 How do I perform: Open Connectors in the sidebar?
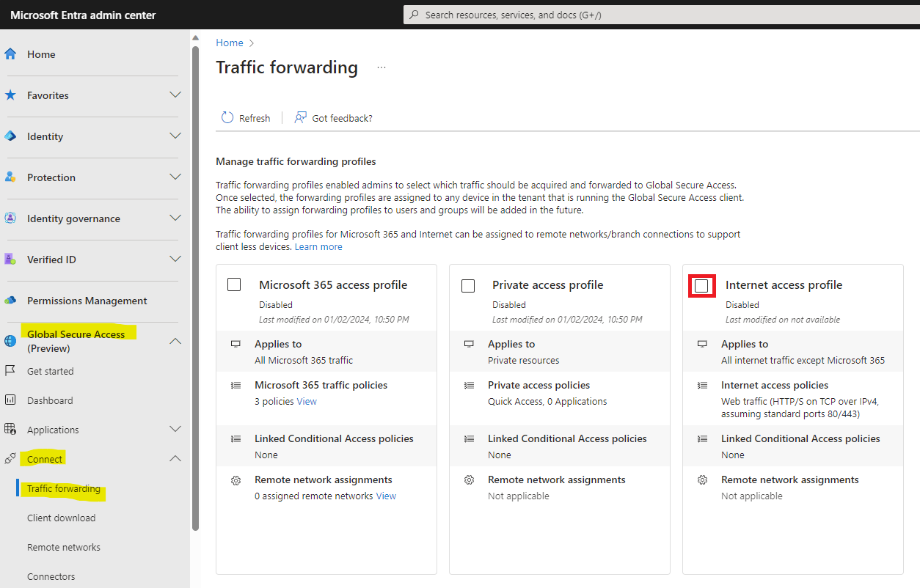coord(51,576)
